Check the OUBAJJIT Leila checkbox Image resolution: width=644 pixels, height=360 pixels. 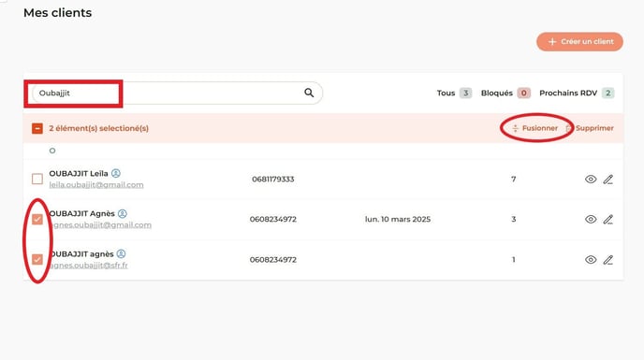pyautogui.click(x=37, y=179)
